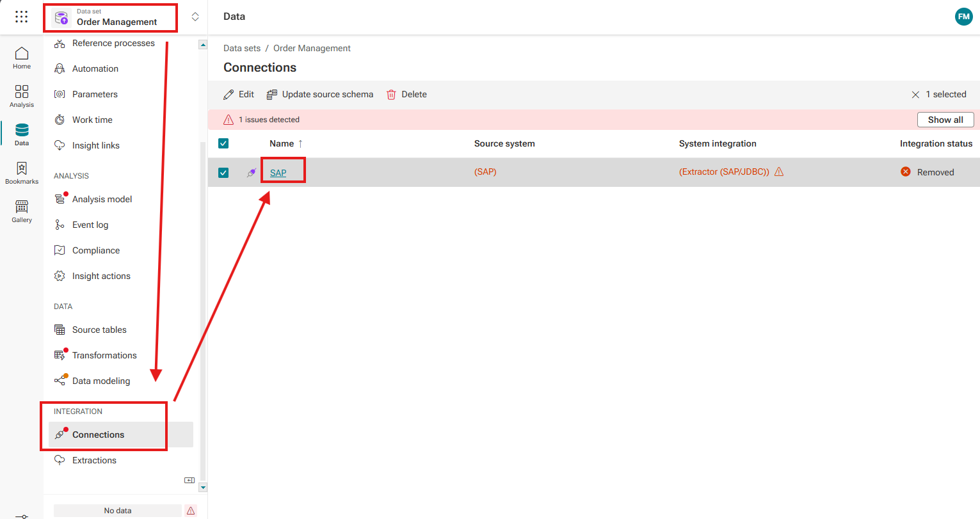
Task: Go to Home in left rail
Action: [22, 58]
